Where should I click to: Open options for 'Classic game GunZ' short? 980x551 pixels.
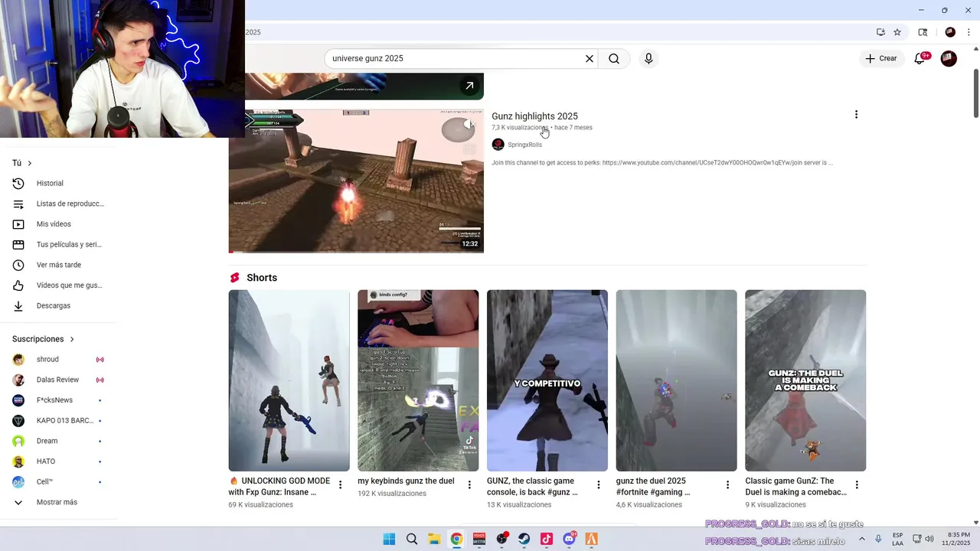pos(857,485)
